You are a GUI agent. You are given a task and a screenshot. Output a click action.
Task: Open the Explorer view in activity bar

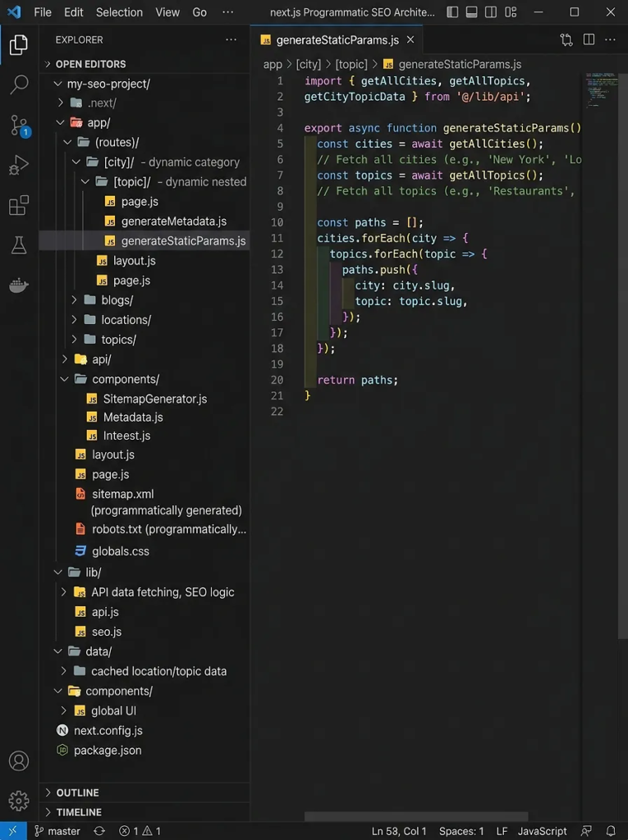[x=19, y=45]
